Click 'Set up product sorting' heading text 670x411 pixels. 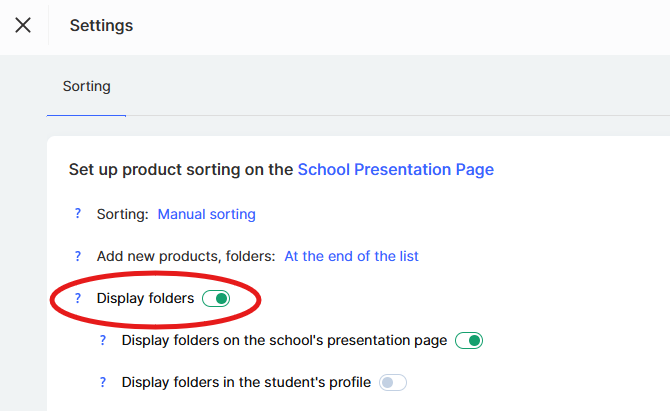pos(180,169)
